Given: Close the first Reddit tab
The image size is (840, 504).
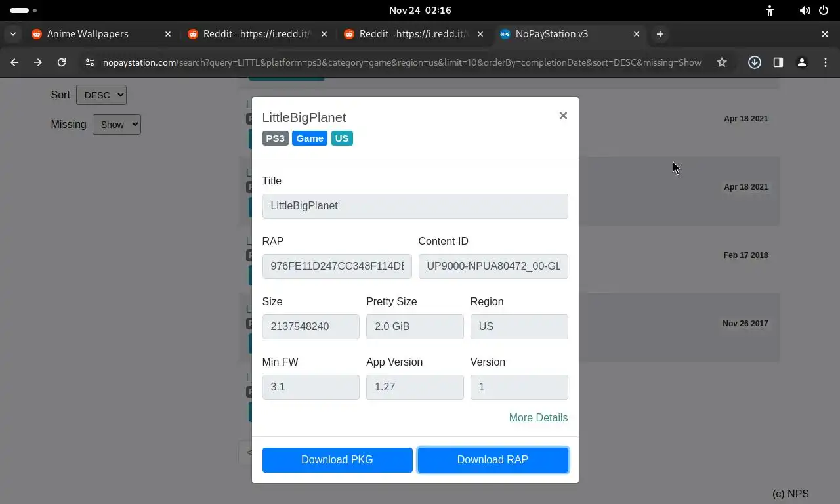Looking at the screenshot, I should point(324,34).
